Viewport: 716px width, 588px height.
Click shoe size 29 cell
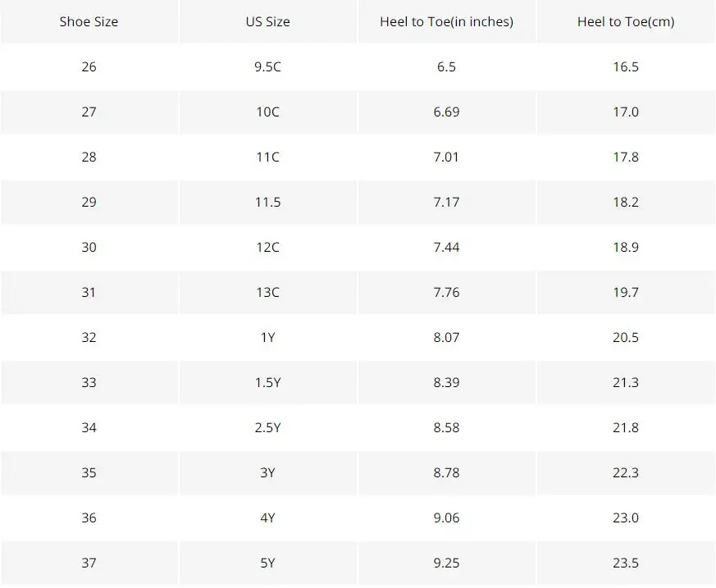tap(89, 203)
